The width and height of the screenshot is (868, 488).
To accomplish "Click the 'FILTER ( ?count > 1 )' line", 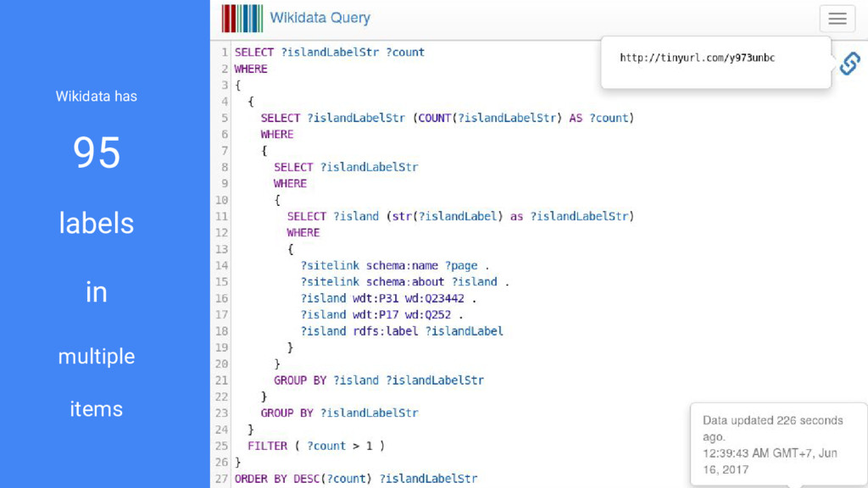I will click(316, 446).
